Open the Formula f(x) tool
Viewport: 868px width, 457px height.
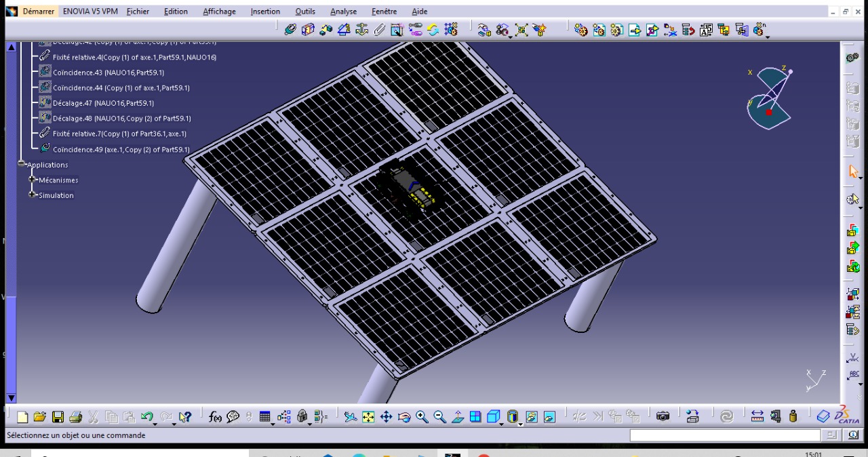coord(215,417)
